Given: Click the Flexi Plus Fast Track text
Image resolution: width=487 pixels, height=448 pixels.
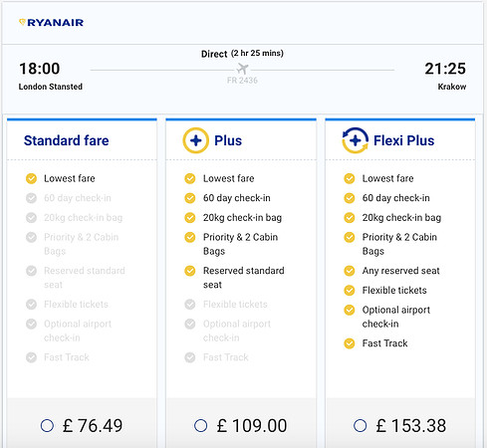Looking at the screenshot, I should point(384,343).
